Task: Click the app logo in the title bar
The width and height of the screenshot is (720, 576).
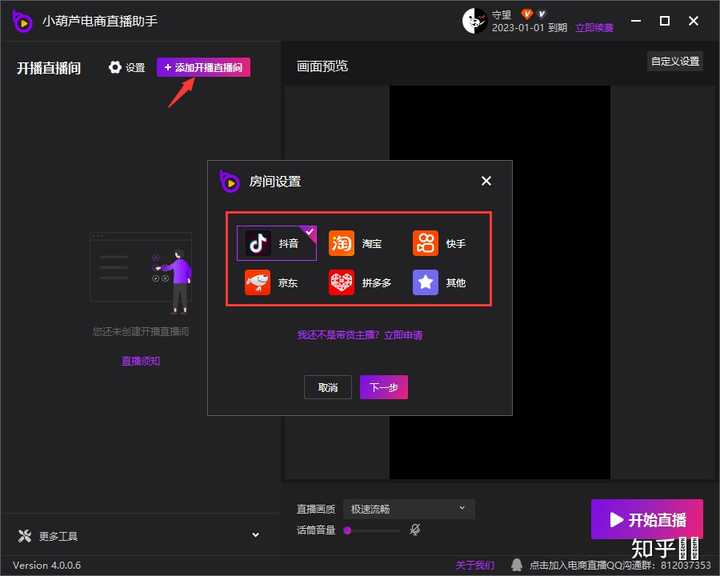Action: pyautogui.click(x=22, y=21)
